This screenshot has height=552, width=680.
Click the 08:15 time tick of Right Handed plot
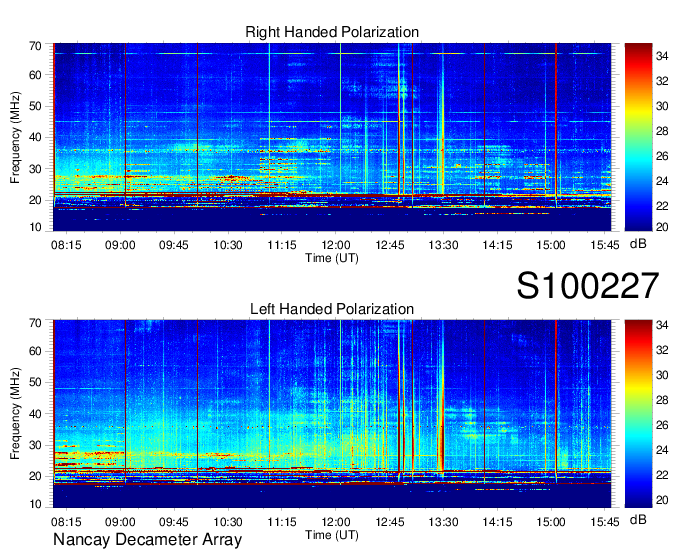point(66,245)
